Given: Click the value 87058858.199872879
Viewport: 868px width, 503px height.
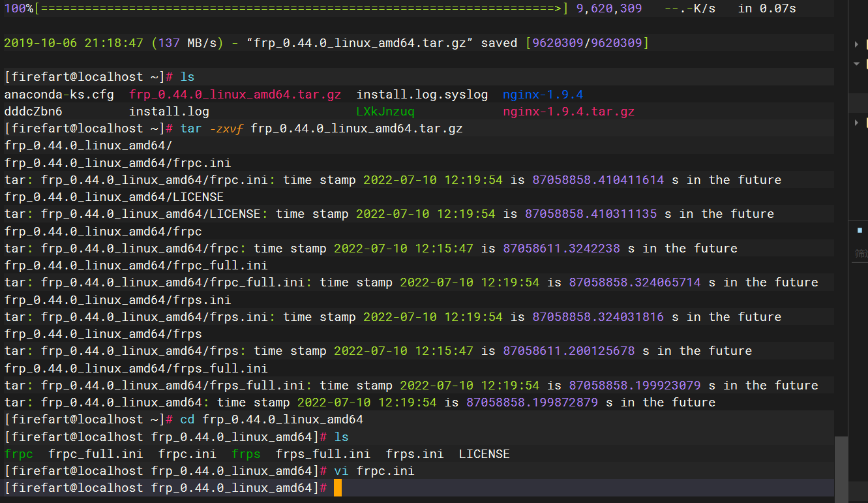Looking at the screenshot, I should point(532,403).
